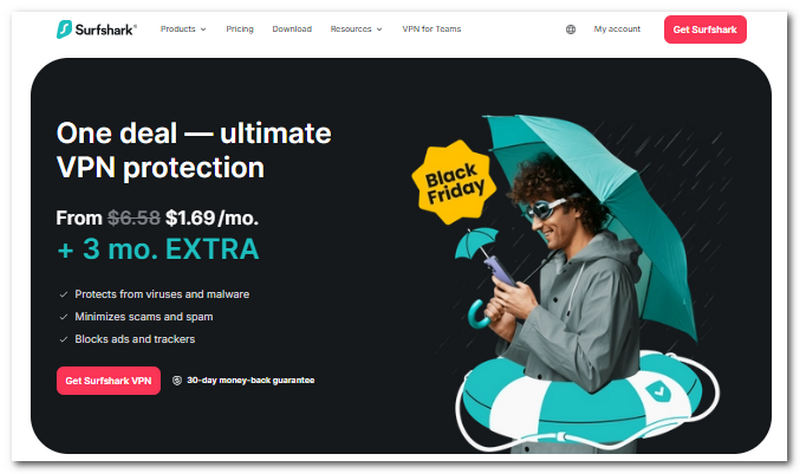Click the checkmark beside viruses and malware
This screenshot has height=474, width=800.
(x=63, y=294)
